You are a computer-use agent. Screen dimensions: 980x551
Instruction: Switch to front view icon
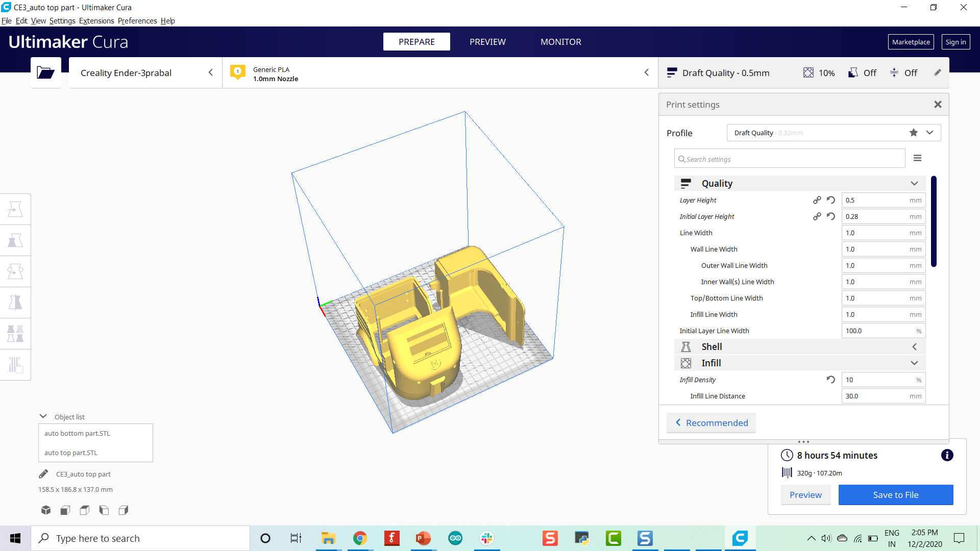[x=65, y=510]
